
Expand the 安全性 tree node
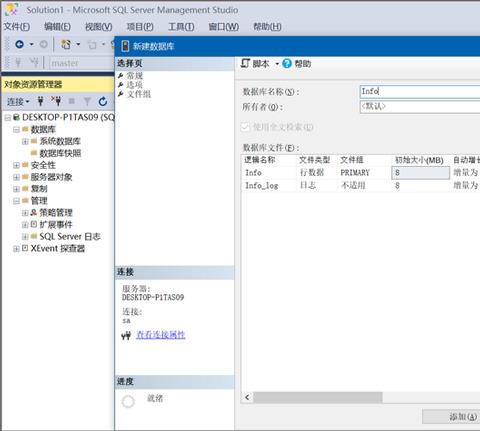coord(16,165)
